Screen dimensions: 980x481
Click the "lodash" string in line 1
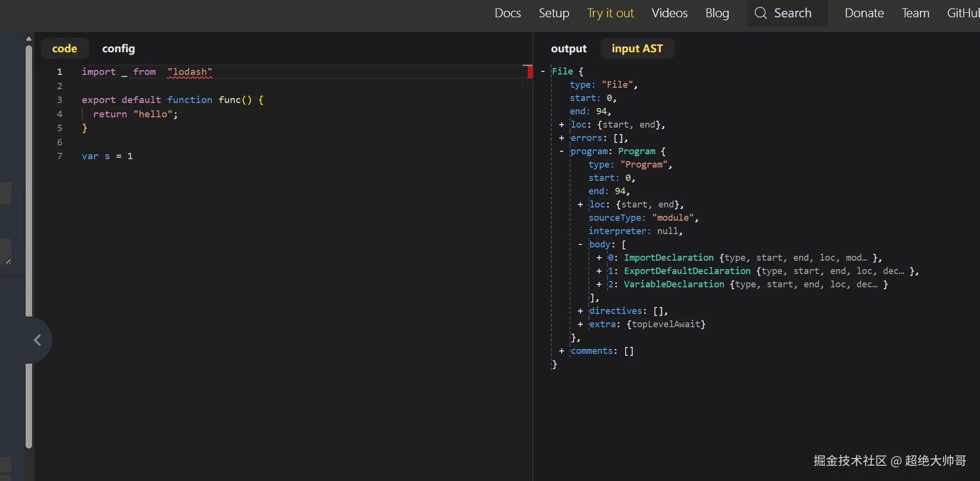coord(190,72)
